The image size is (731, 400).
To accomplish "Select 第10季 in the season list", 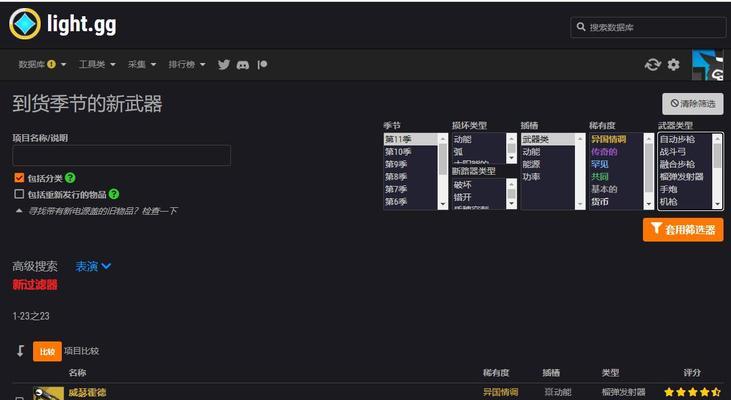I will tap(410, 152).
